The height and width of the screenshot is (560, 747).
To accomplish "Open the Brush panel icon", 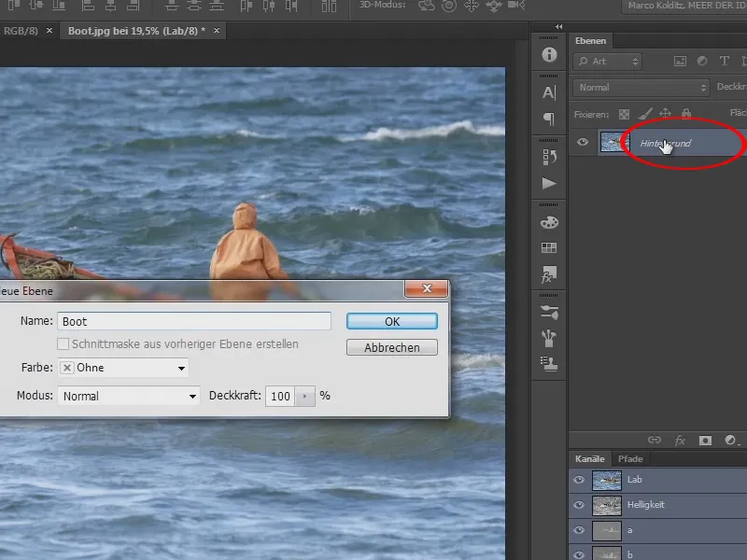I will coord(549,338).
